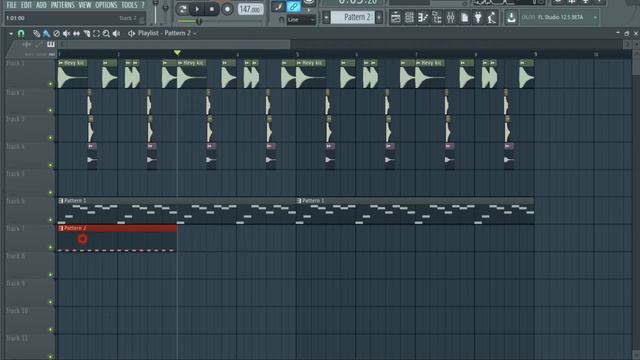Mute Track 7 using its green LED

[x=51, y=247]
